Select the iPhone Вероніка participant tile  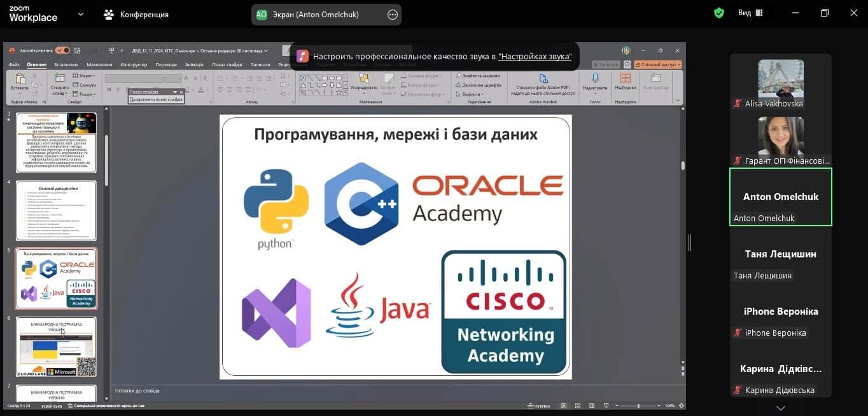tap(781, 312)
